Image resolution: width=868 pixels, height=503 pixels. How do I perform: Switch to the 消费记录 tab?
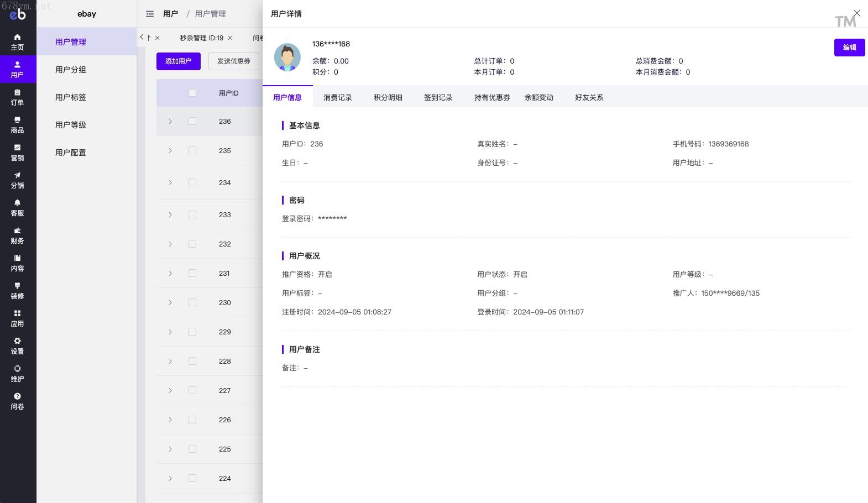(337, 97)
